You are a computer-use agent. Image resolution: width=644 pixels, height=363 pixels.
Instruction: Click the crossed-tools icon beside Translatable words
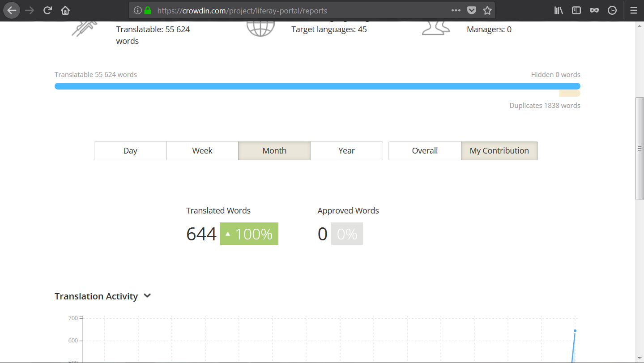pos(85,29)
